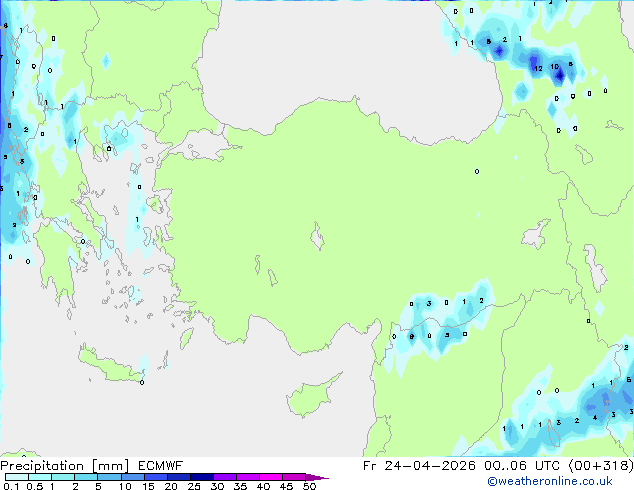The width and height of the screenshot is (634, 490).
Task: Click the 2–5 mm legend swatch
Action: coord(86,477)
